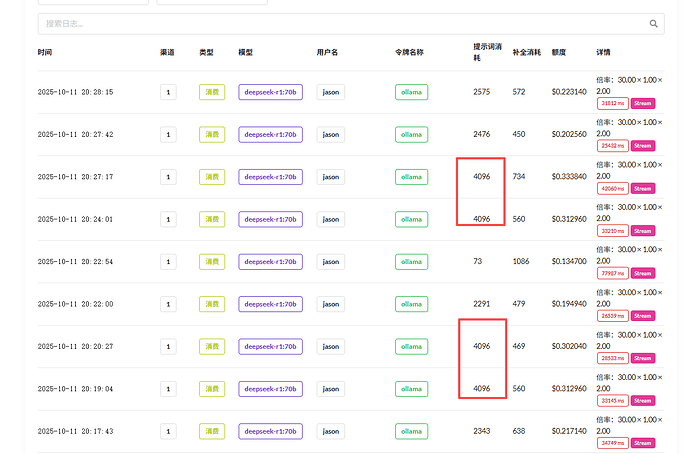The image size is (690, 454).
Task: Click the 34749 ms duration tag
Action: coord(613,442)
